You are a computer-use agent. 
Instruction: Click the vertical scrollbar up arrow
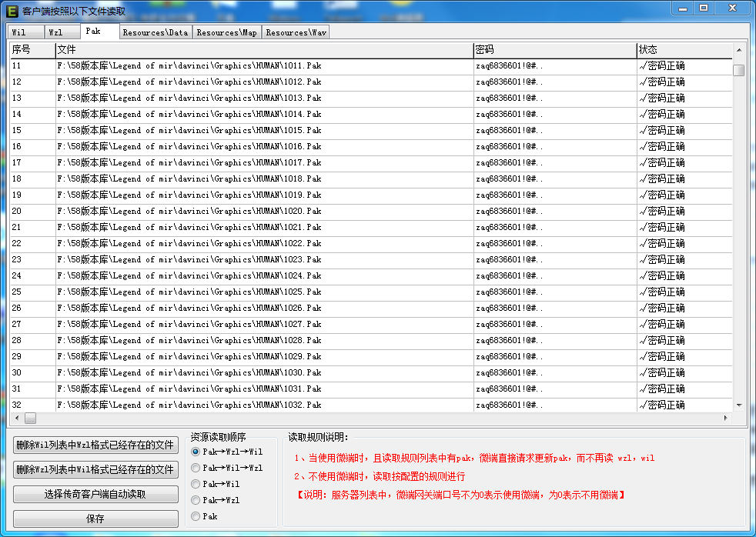[x=738, y=50]
